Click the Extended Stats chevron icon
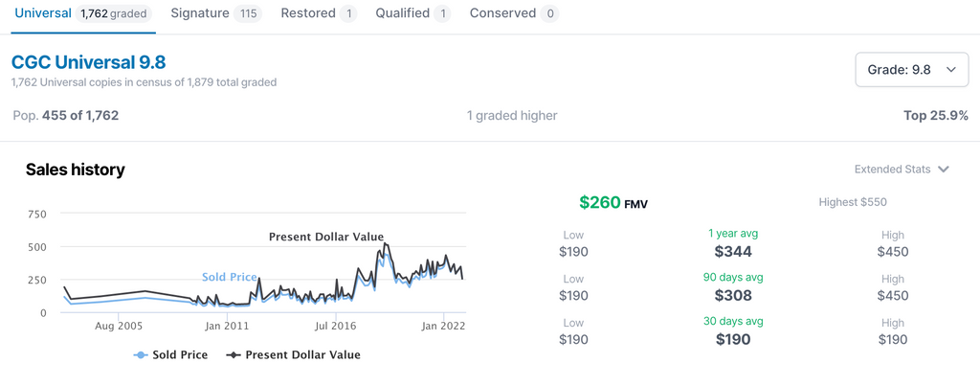Viewport: 980px width, 386px height. [x=944, y=170]
